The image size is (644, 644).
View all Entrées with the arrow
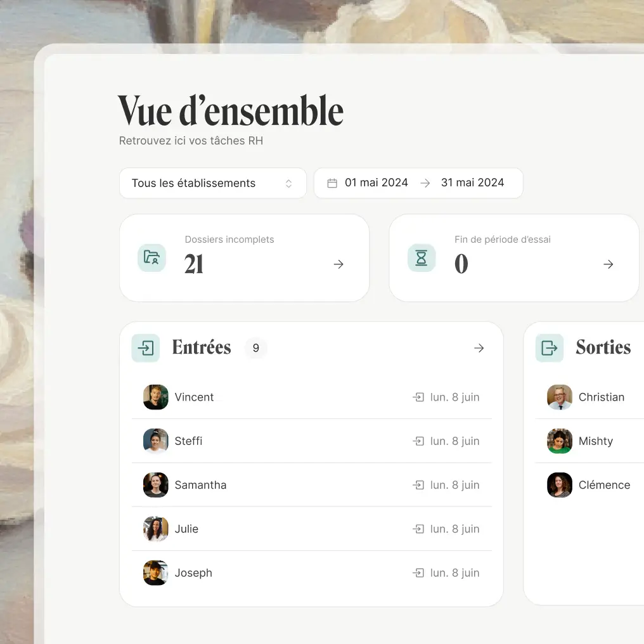[x=479, y=348]
